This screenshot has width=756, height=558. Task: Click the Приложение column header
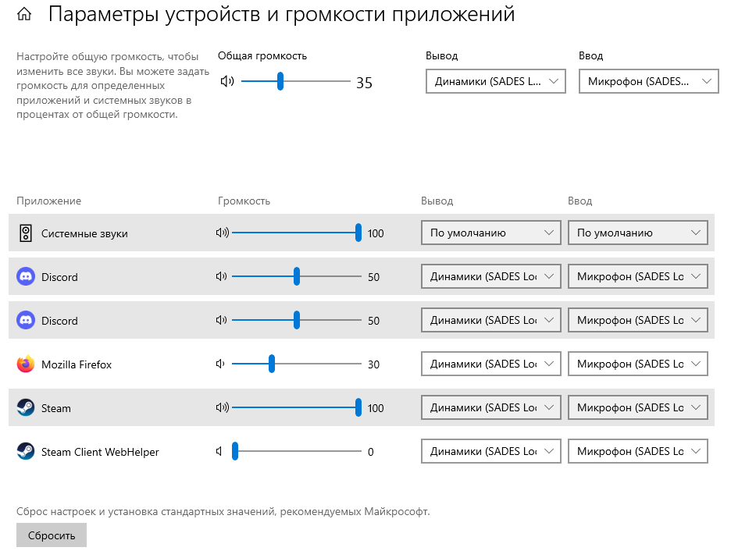click(x=48, y=201)
